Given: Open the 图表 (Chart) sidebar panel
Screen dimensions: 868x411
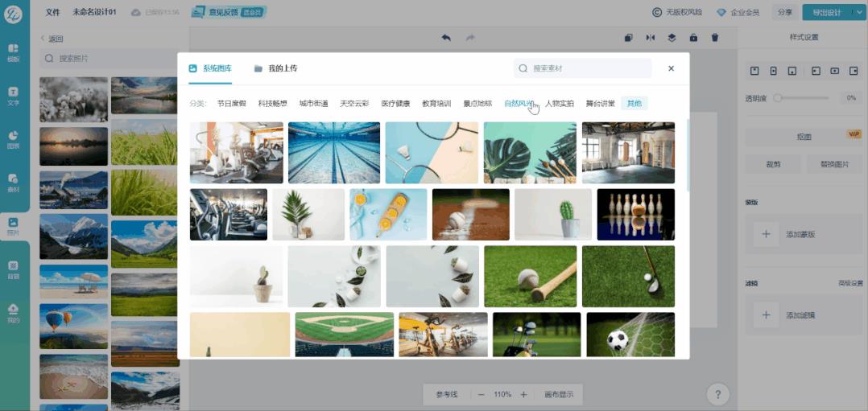Looking at the screenshot, I should coord(14,140).
